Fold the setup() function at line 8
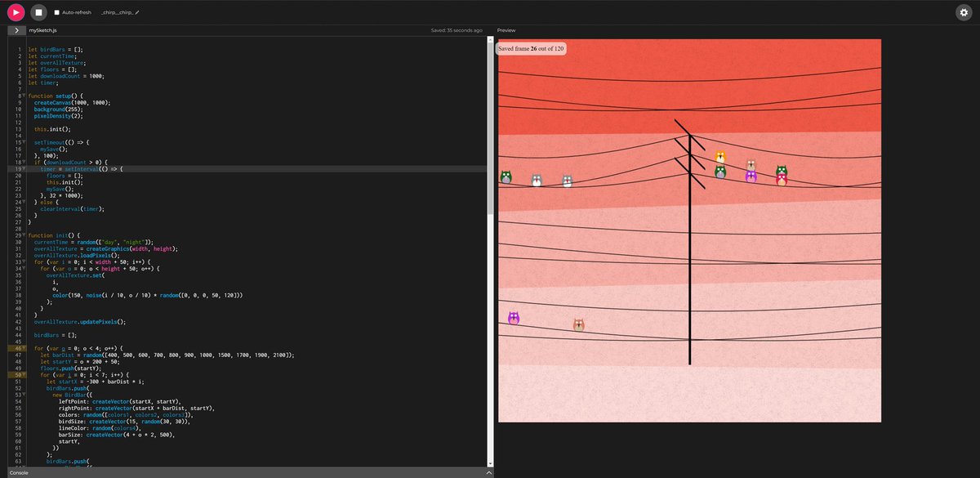The width and height of the screenshot is (980, 478). coord(24,96)
